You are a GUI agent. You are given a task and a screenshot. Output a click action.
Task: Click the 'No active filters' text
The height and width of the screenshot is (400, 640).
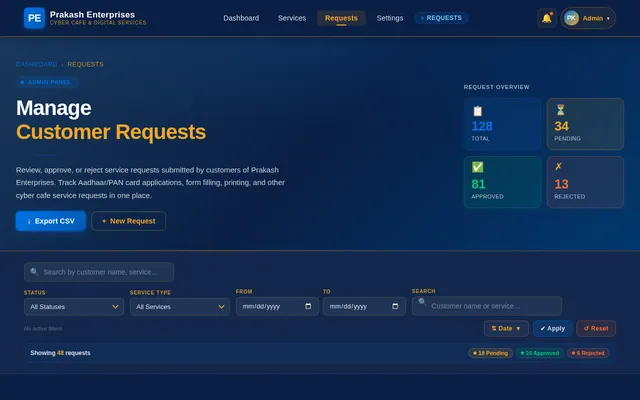click(x=43, y=329)
